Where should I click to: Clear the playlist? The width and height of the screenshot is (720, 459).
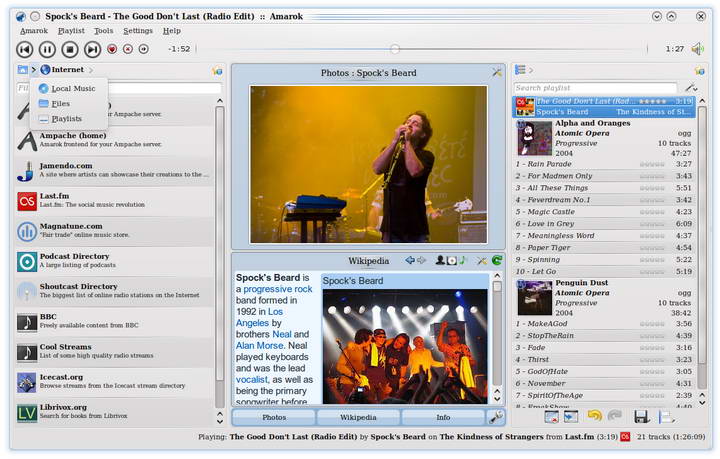pos(551,417)
